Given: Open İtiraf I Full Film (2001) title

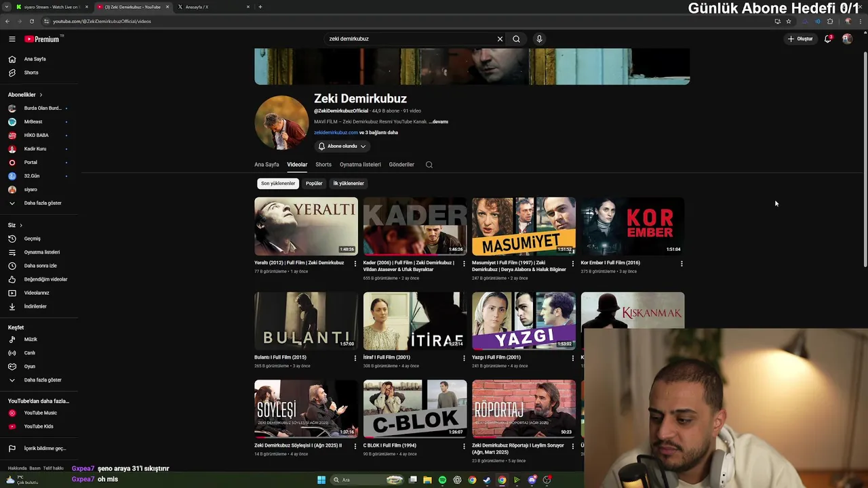Looking at the screenshot, I should [387, 357].
